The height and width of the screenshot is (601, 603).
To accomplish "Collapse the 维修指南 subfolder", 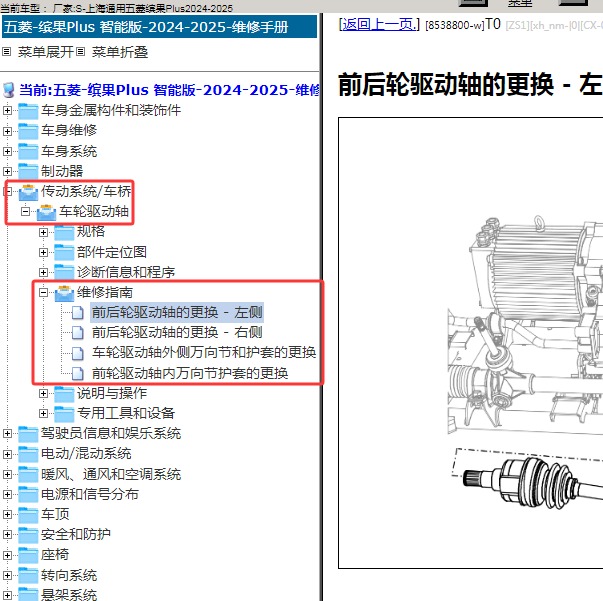I will click(43, 293).
